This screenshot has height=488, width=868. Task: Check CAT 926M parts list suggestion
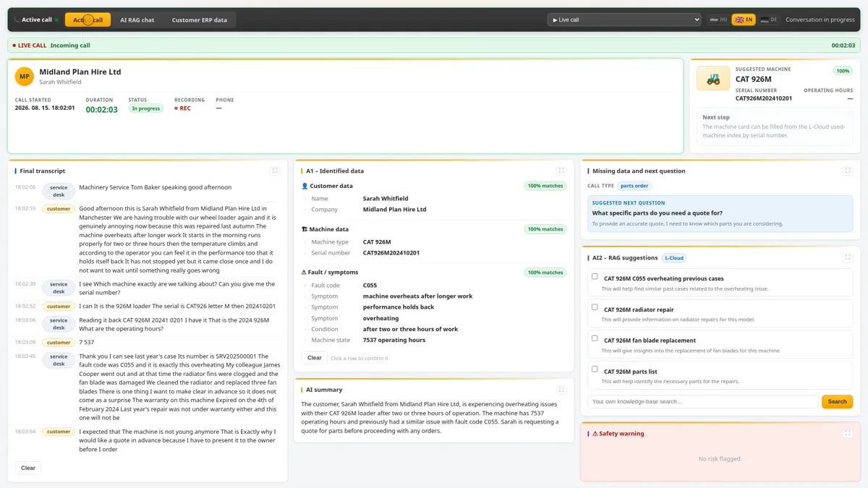595,369
